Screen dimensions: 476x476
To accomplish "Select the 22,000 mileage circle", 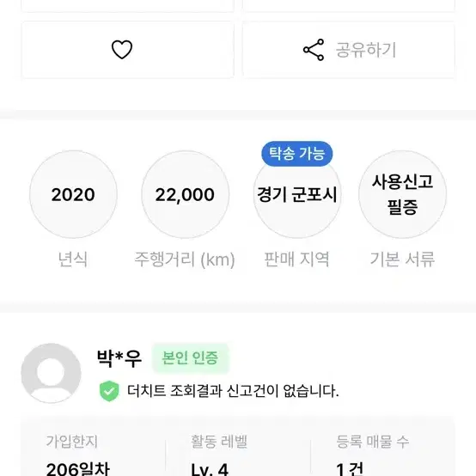I will (x=185, y=194).
